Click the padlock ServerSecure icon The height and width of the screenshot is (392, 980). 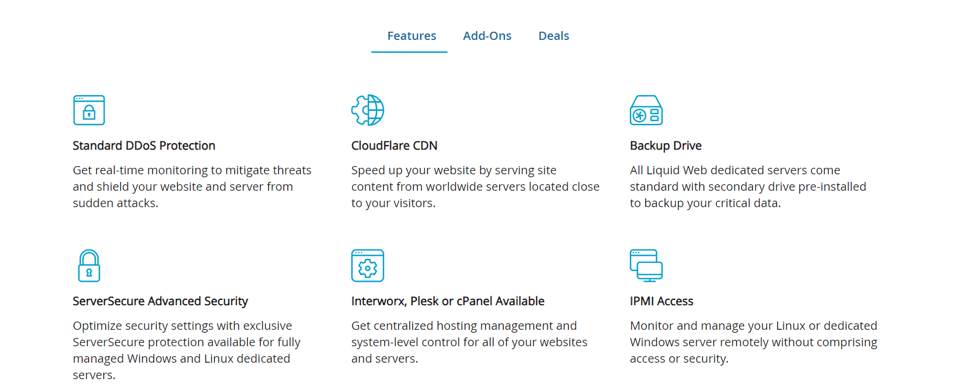point(89,266)
